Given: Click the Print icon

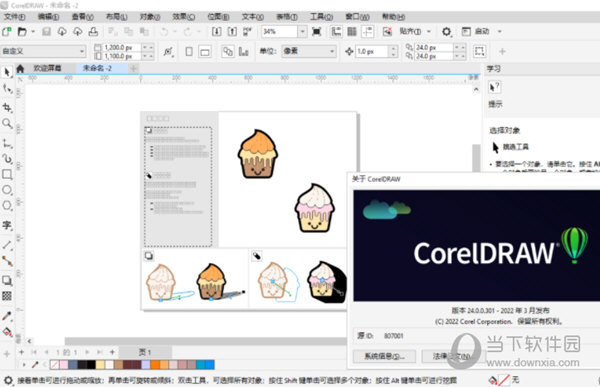Looking at the screenshot, I should tap(93, 31).
